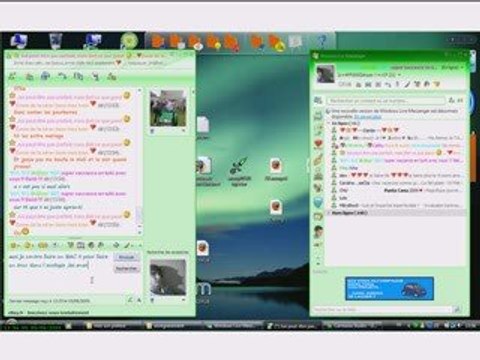Viewport: 480px width, 360px height.
Task: Click your profile picture in Messenger main window
Action: click(325, 74)
